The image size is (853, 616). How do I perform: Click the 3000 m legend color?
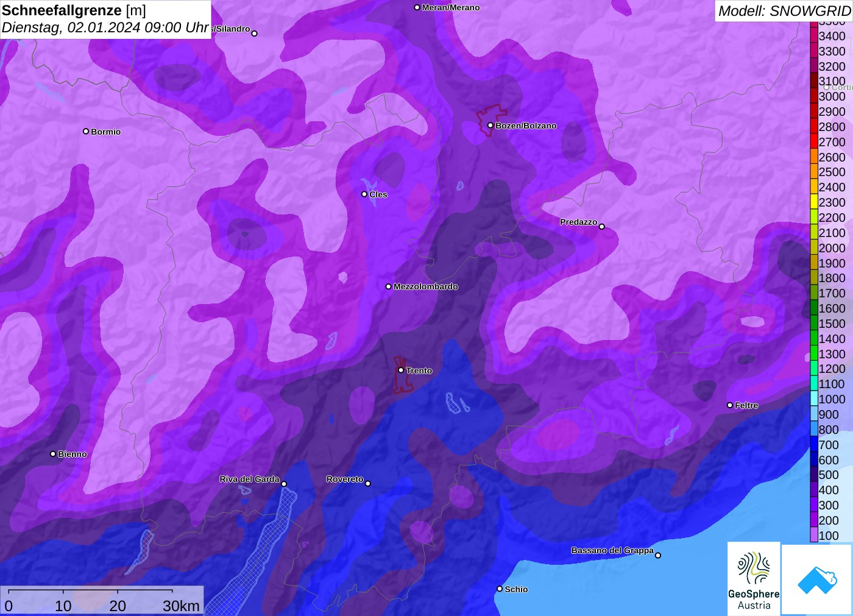813,96
